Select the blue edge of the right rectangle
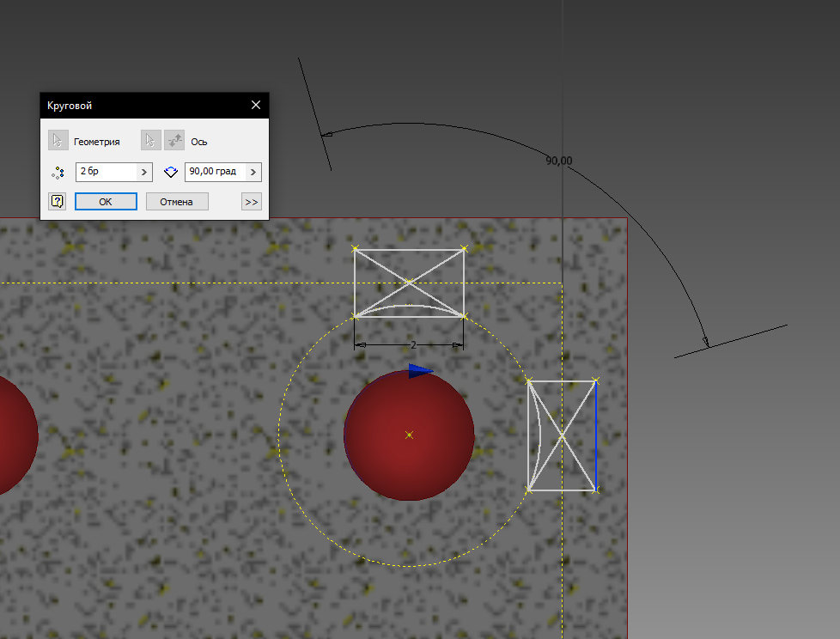Screen dimensions: 840x639 click(595, 435)
